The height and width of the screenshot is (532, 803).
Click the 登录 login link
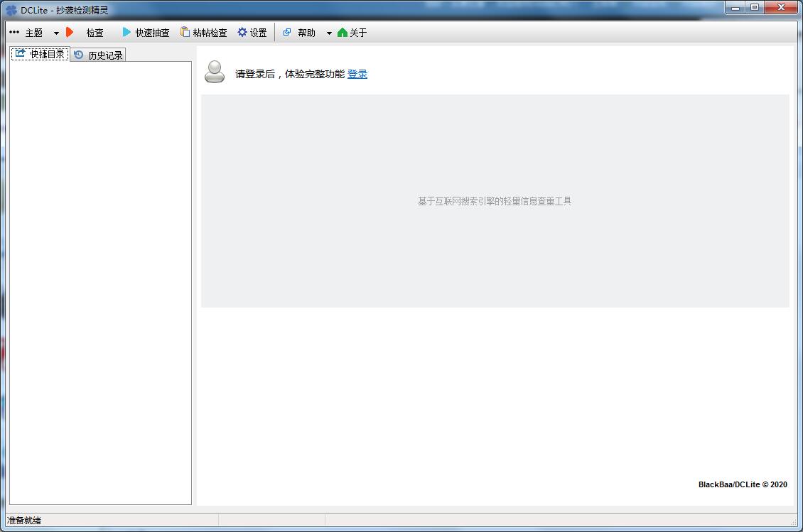point(357,74)
